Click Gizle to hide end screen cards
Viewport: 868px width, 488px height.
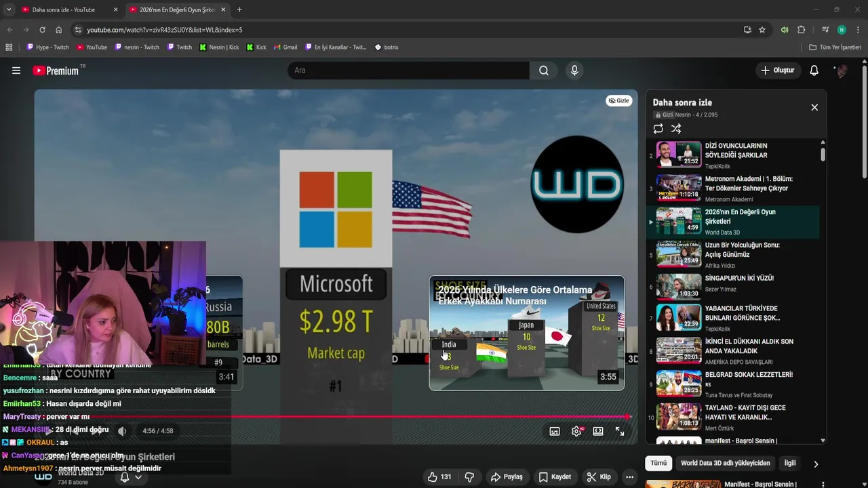click(x=618, y=100)
